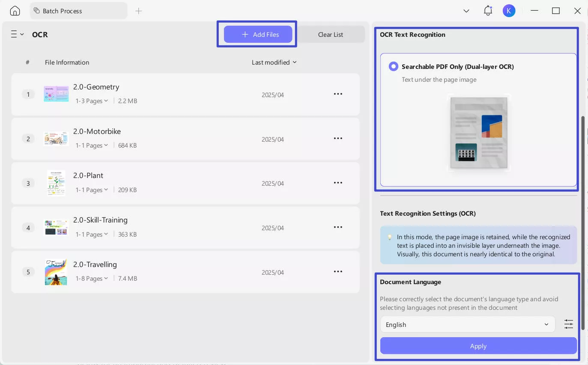Open the OCR tool list menu

pos(17,35)
